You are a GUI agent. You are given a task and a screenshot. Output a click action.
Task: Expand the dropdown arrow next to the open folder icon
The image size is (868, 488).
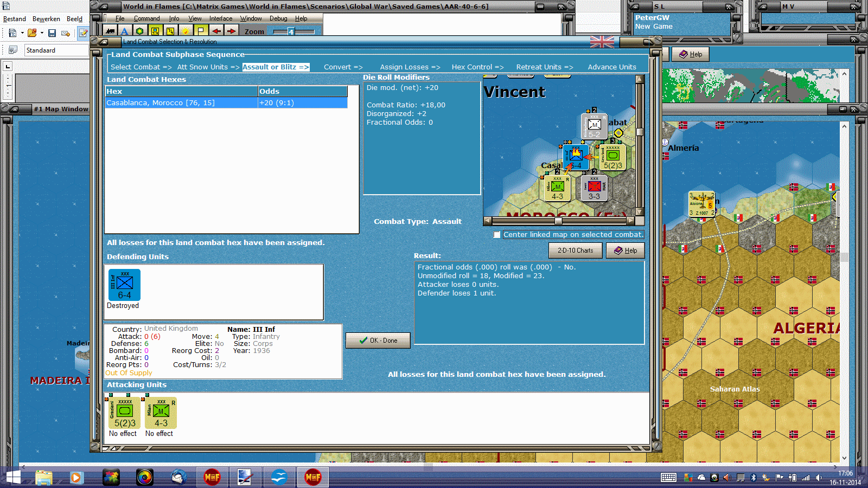click(42, 33)
